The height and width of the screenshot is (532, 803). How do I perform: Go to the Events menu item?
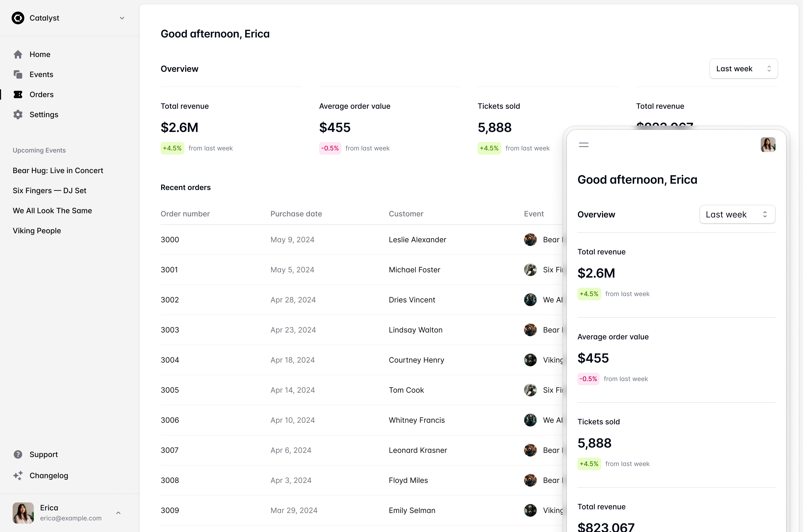point(41,74)
